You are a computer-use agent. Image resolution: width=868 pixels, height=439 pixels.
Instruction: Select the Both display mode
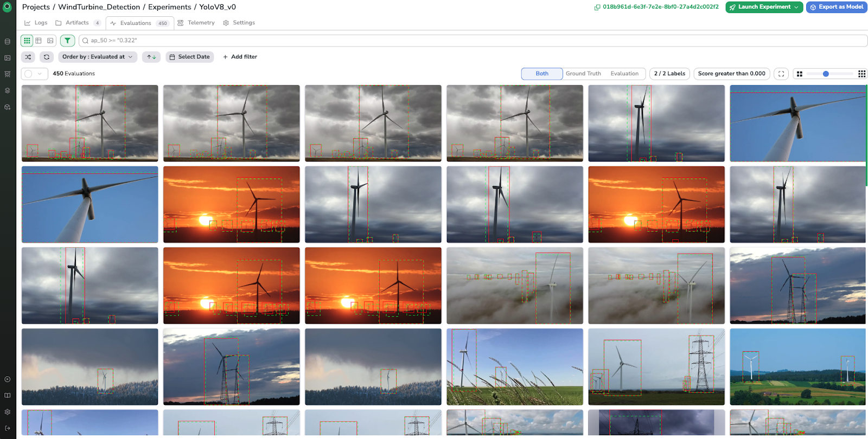click(542, 74)
